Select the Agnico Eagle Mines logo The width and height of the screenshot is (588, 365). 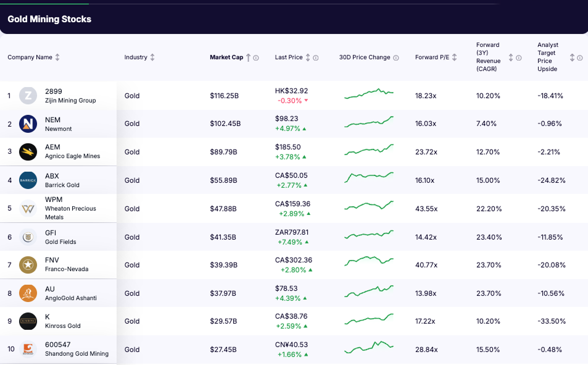(x=28, y=152)
